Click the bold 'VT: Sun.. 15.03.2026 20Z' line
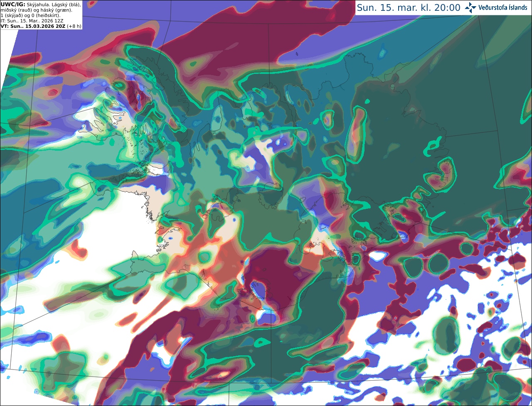Screen dimensions: 532x406 (x=32, y=26)
